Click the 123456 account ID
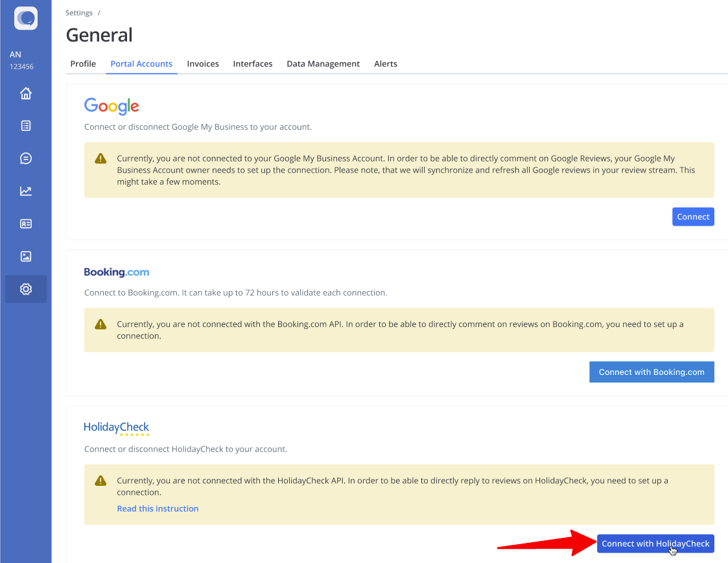 click(x=21, y=66)
